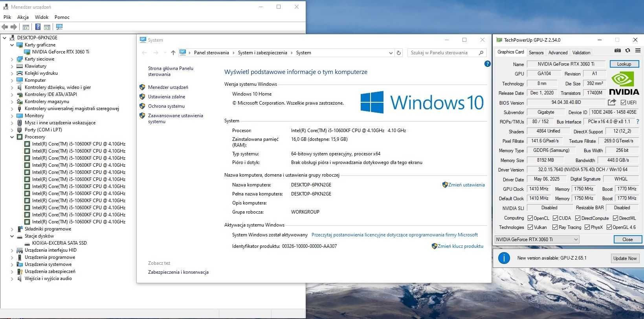Image resolution: width=644 pixels, height=319 pixels.
Task: Toggle the DirectCompute checkbox
Action: [578, 218]
